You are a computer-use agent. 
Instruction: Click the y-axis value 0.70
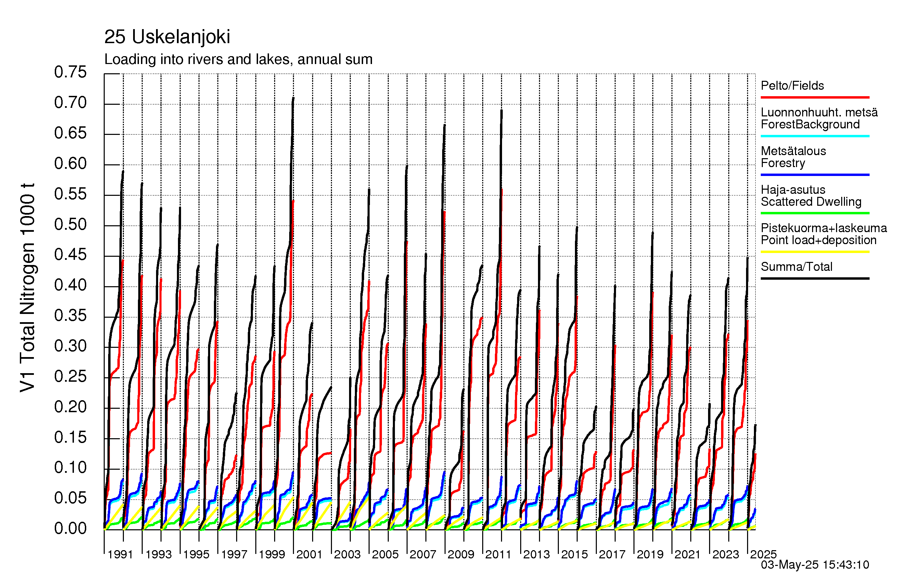(70, 102)
